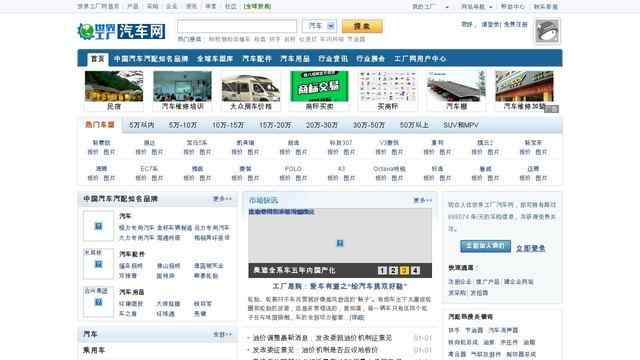Image resolution: width=640 pixels, height=360 pixels.
Task: Click the 世界工厂 汽车网 site logo
Action: click(x=121, y=31)
